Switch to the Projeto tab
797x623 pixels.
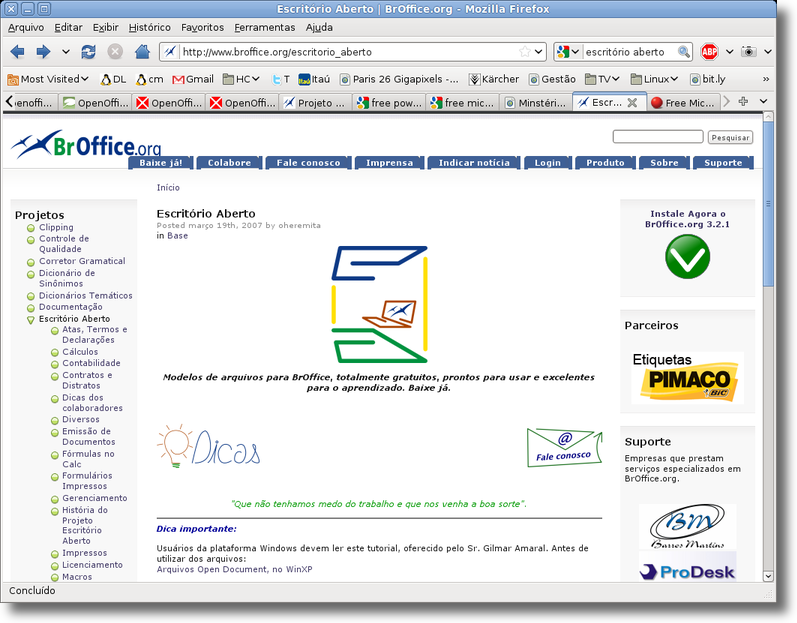[x=315, y=103]
